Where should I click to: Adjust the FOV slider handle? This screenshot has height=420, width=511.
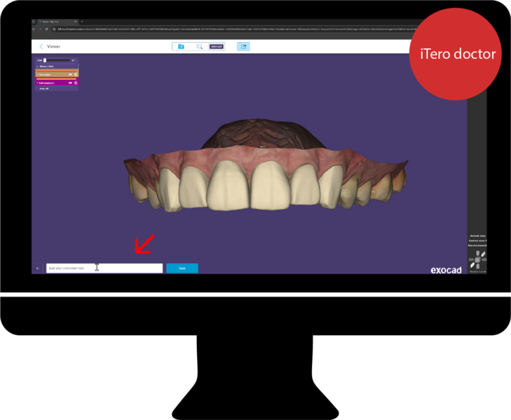point(45,60)
